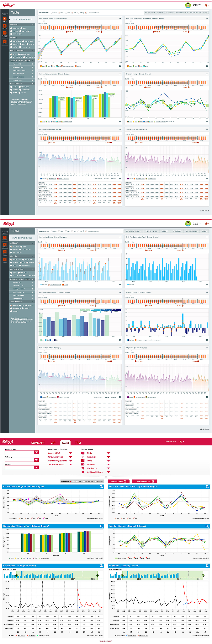Image resolution: width=212 pixels, height=644 pixels.
Task: Open the TPM tab
Action: (x=78, y=443)
